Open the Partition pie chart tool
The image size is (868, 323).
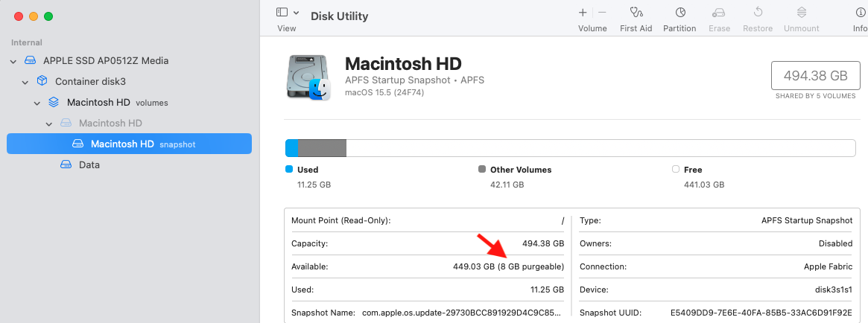click(679, 12)
